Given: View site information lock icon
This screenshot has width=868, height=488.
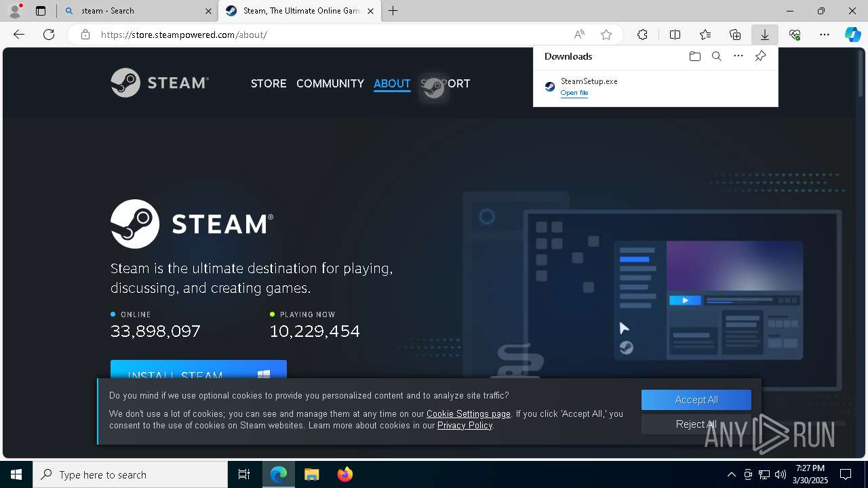Looking at the screenshot, I should pos(85,35).
